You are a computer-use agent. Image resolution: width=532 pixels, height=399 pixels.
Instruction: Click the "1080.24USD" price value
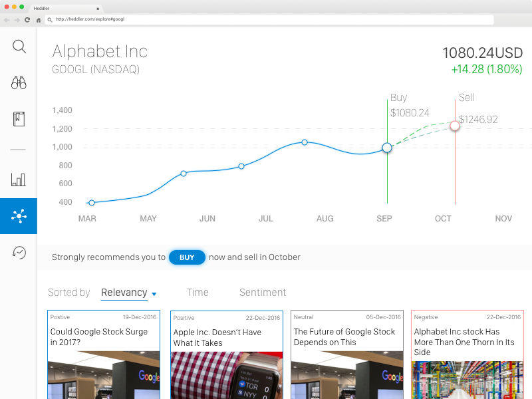[483, 53]
